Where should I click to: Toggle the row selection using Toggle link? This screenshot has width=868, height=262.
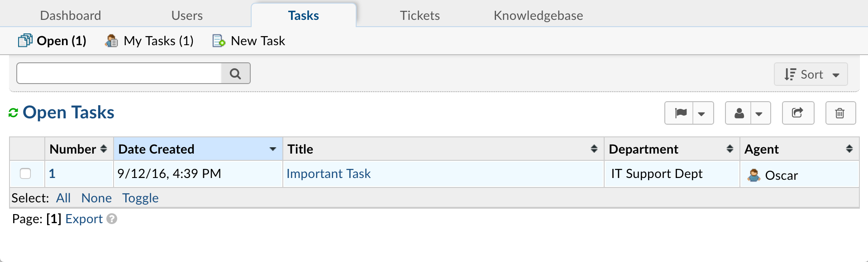coord(140,198)
